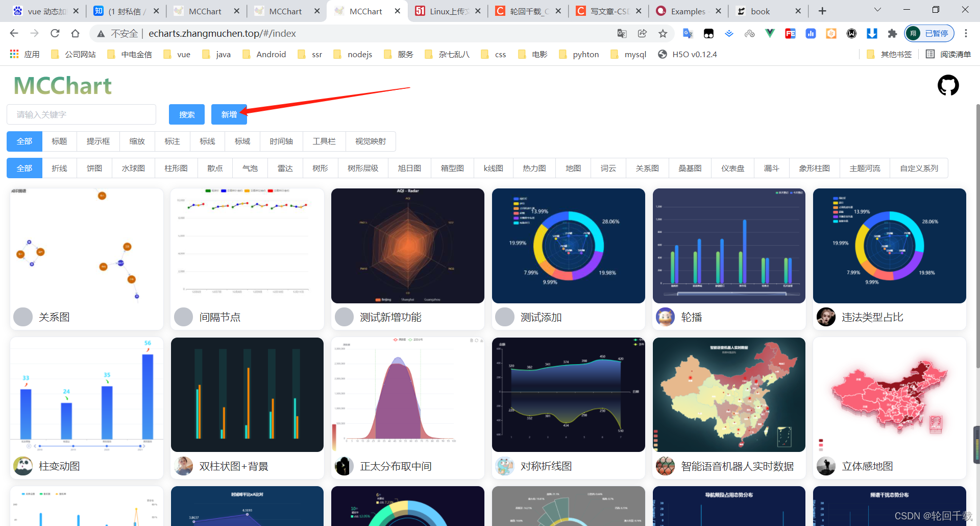Click author avatar for 违法类型占比

[x=826, y=317]
